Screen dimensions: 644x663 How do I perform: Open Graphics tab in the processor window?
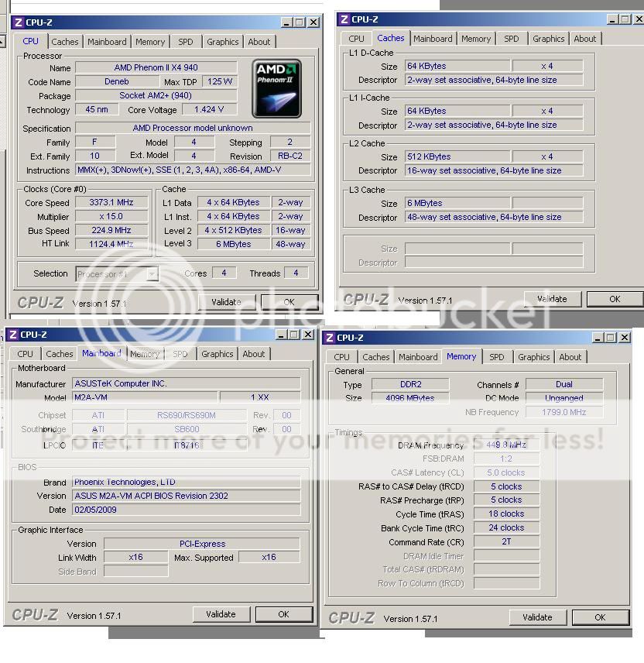click(x=223, y=42)
